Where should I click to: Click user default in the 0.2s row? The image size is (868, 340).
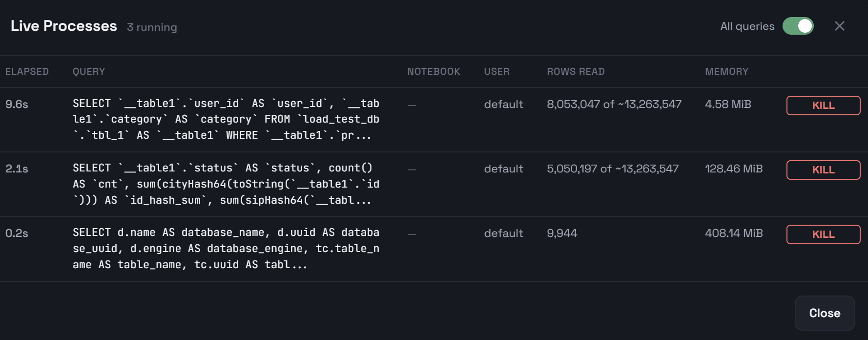tap(503, 233)
